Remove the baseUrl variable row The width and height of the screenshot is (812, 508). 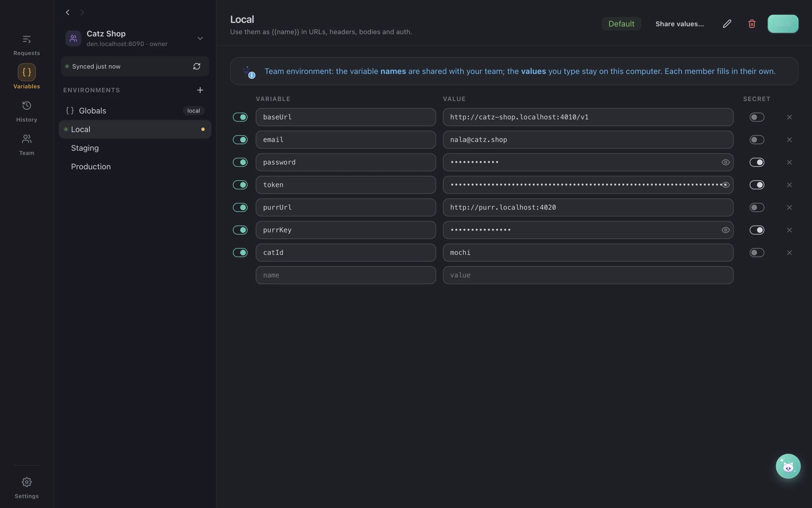789,117
